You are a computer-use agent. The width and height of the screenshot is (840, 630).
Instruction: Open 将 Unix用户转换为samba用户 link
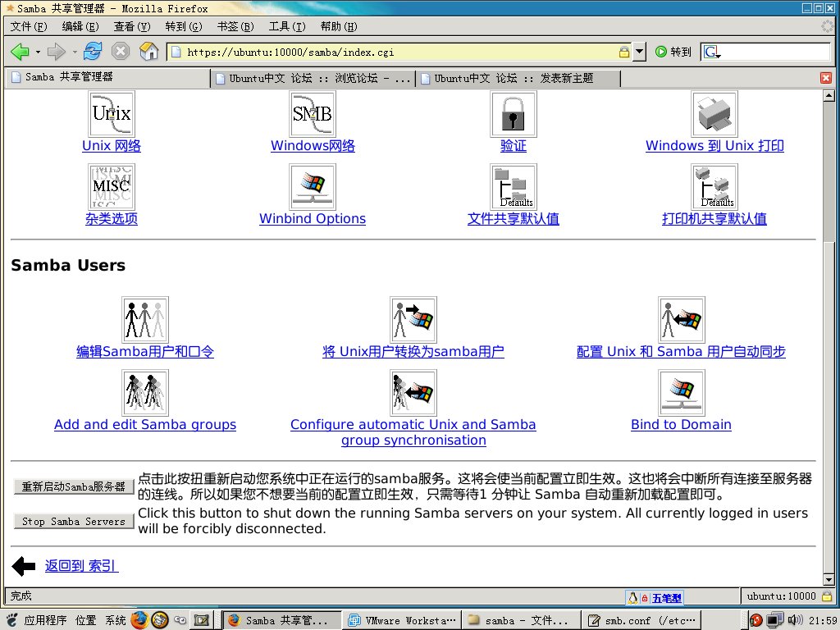413,351
